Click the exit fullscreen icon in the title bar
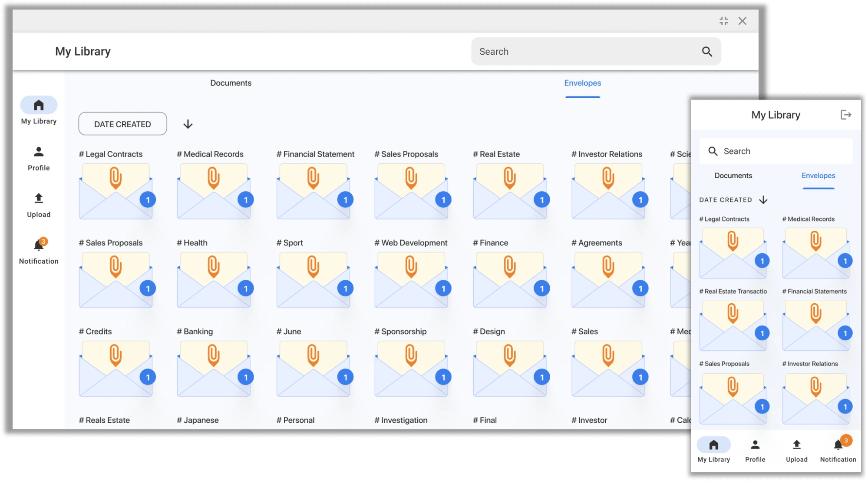The height and width of the screenshot is (481, 868). click(723, 21)
